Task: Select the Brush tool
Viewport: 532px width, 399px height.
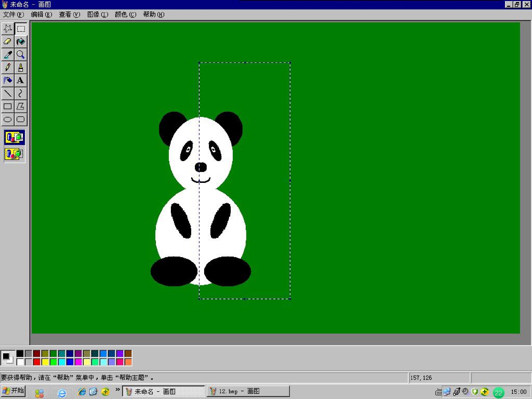Action: pos(21,68)
